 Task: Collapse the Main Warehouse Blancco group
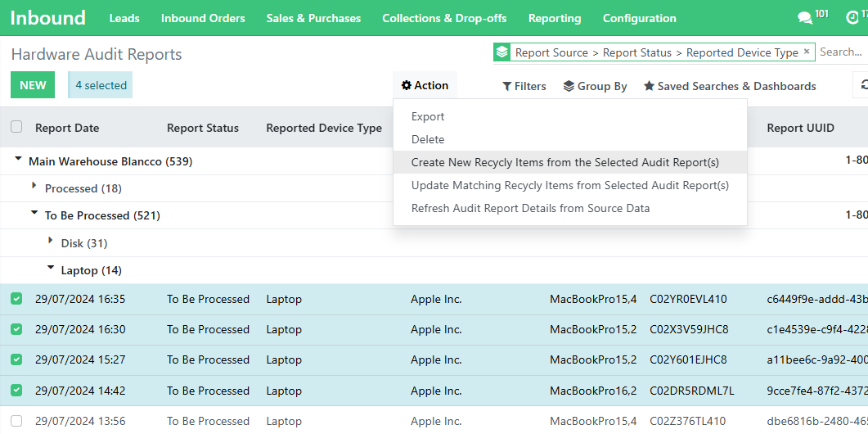(x=18, y=159)
